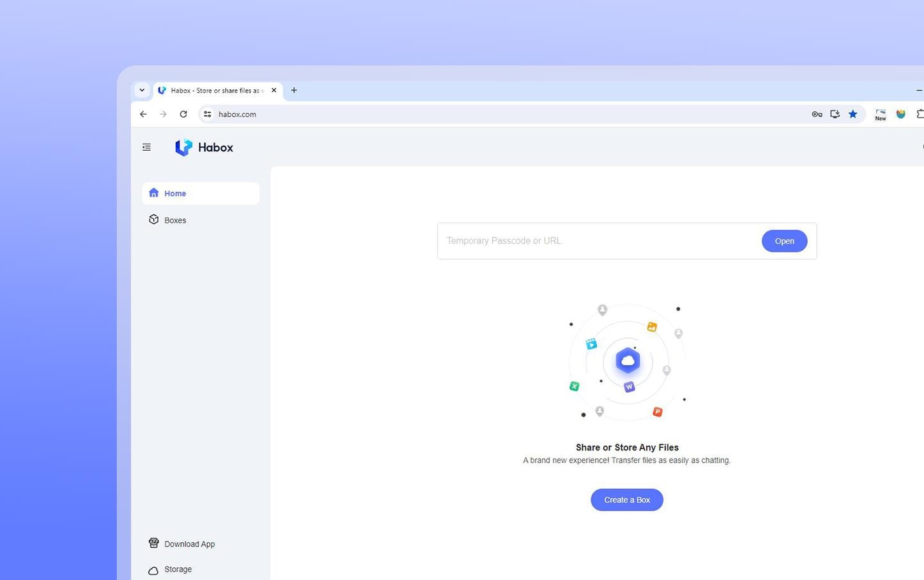Open the Home sidebar item
924x580 pixels.
(x=200, y=193)
